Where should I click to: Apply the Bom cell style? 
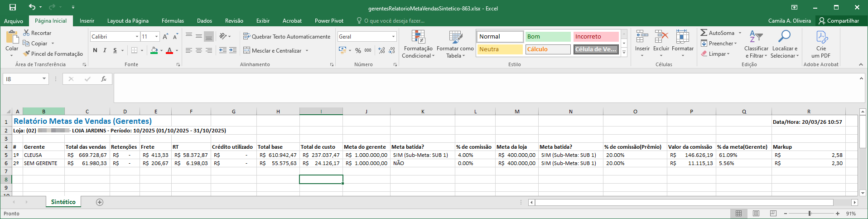[x=548, y=36]
